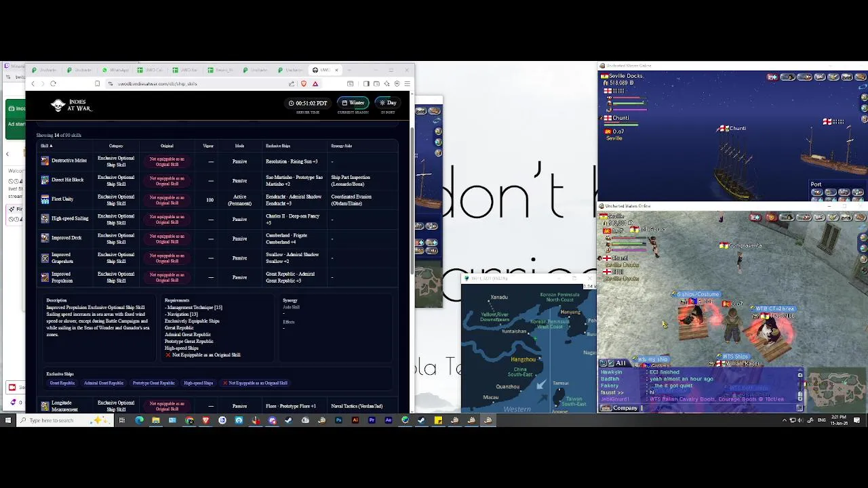868x488 pixels.
Task: Click the Great Republic ship chip
Action: (x=62, y=383)
